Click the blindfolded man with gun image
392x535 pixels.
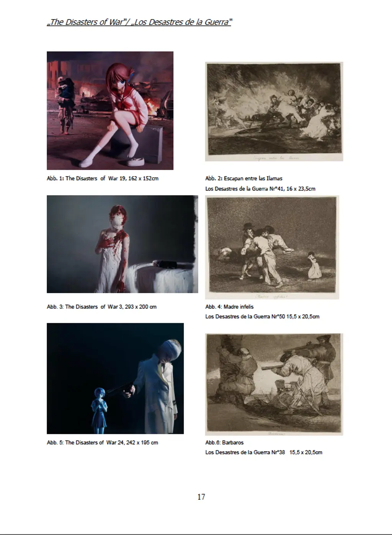pyautogui.click(x=115, y=378)
